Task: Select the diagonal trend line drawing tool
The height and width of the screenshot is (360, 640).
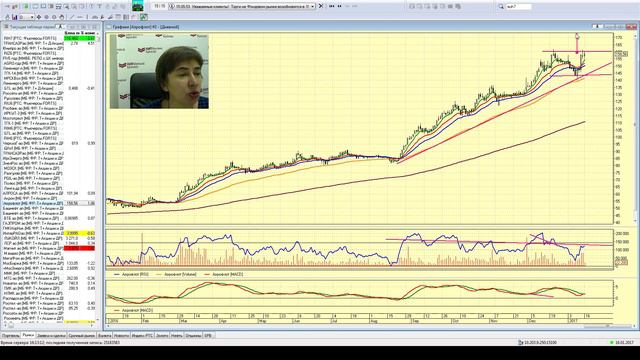Action: pos(72,17)
